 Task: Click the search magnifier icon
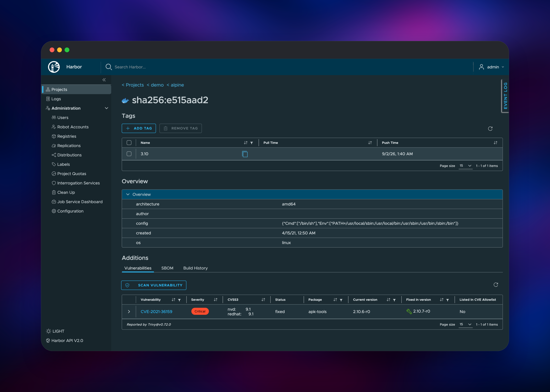109,67
